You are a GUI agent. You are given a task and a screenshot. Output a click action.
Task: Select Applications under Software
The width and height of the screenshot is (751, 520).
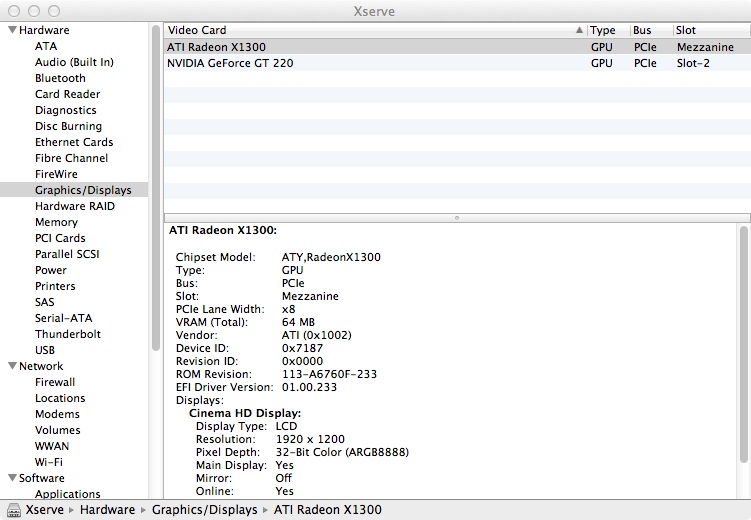pyautogui.click(x=68, y=494)
